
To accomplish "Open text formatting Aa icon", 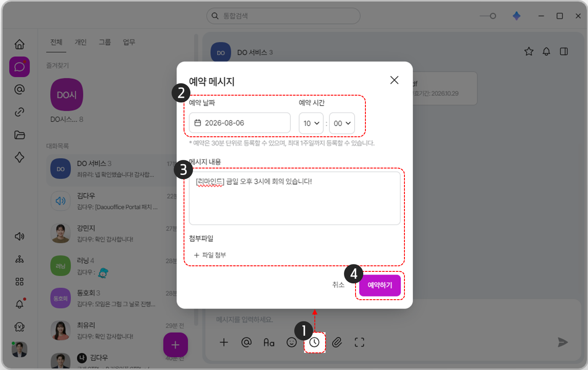I will [x=269, y=342].
